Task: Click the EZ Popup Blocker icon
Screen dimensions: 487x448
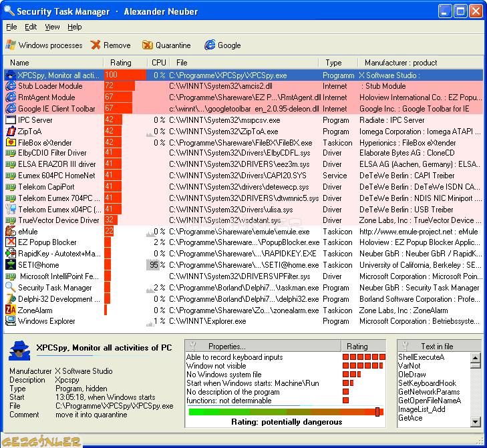Action: click(x=11, y=242)
